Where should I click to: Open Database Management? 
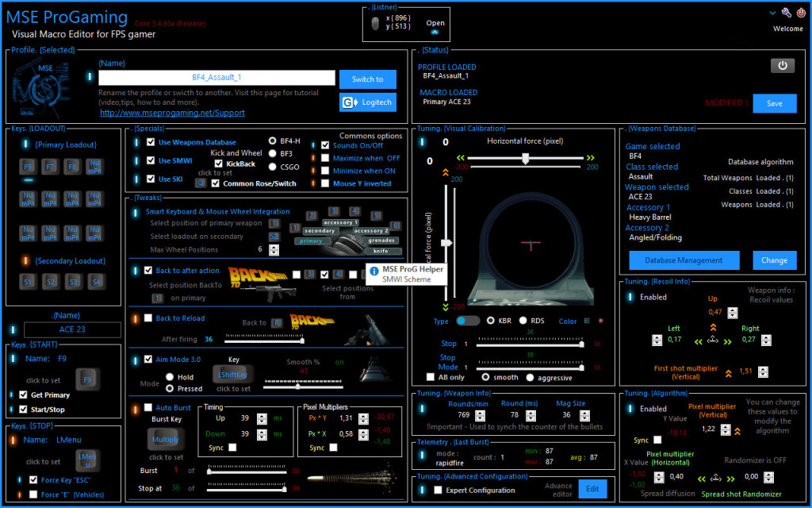coord(684,260)
